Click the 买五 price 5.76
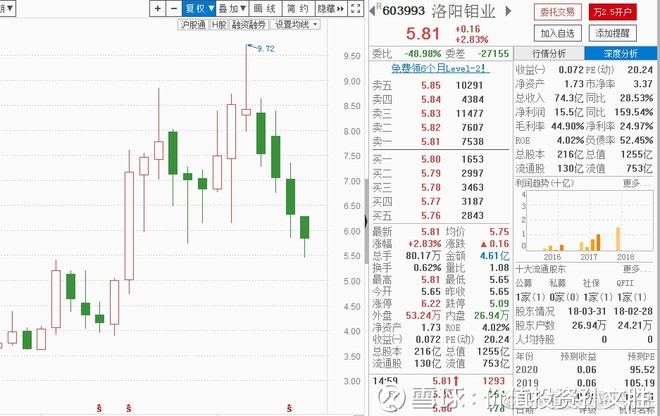Image resolution: width=660 pixels, height=416 pixels. coord(431,216)
